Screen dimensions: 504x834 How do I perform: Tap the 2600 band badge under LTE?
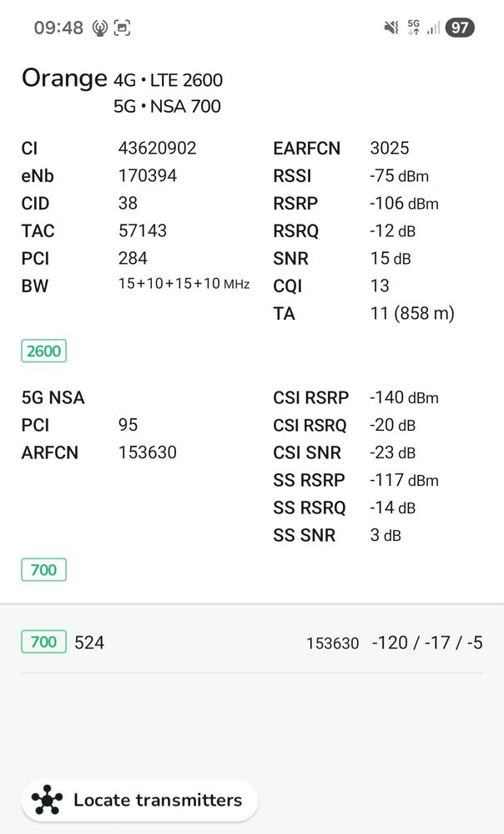tap(43, 351)
